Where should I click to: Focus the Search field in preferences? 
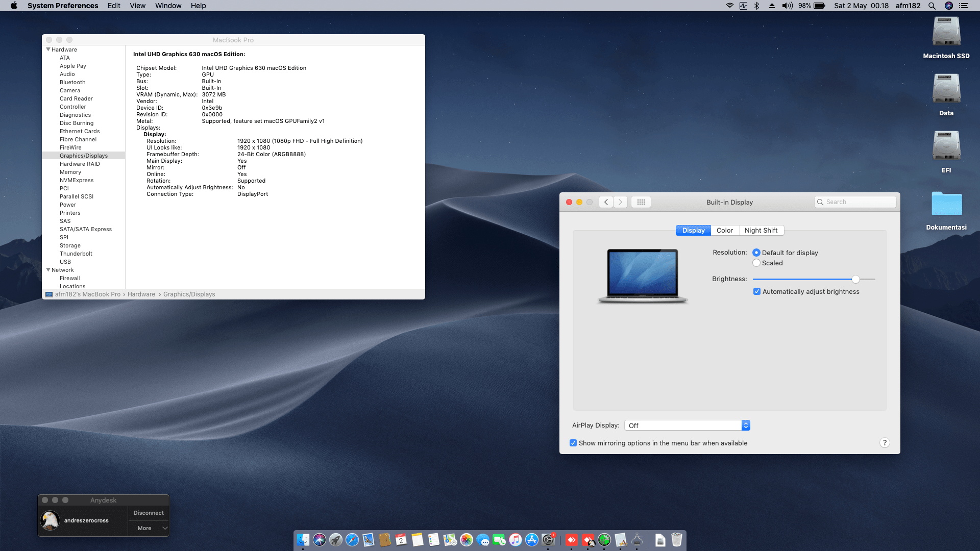pos(855,202)
